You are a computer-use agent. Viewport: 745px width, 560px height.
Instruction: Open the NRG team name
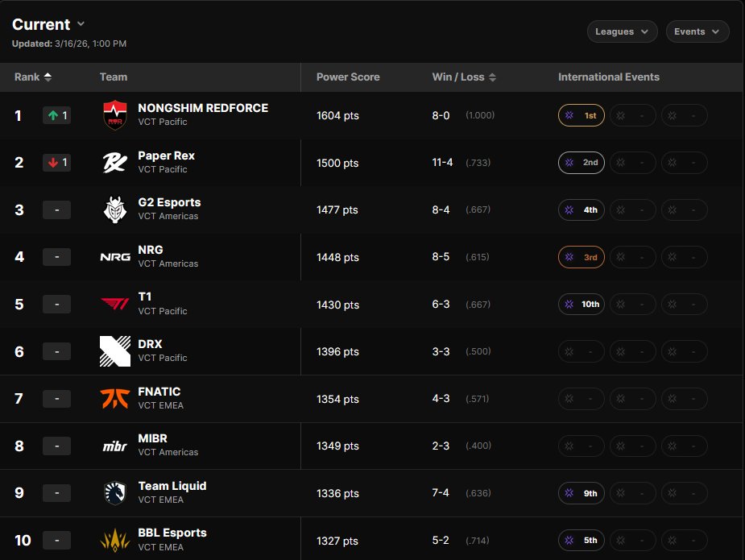150,250
